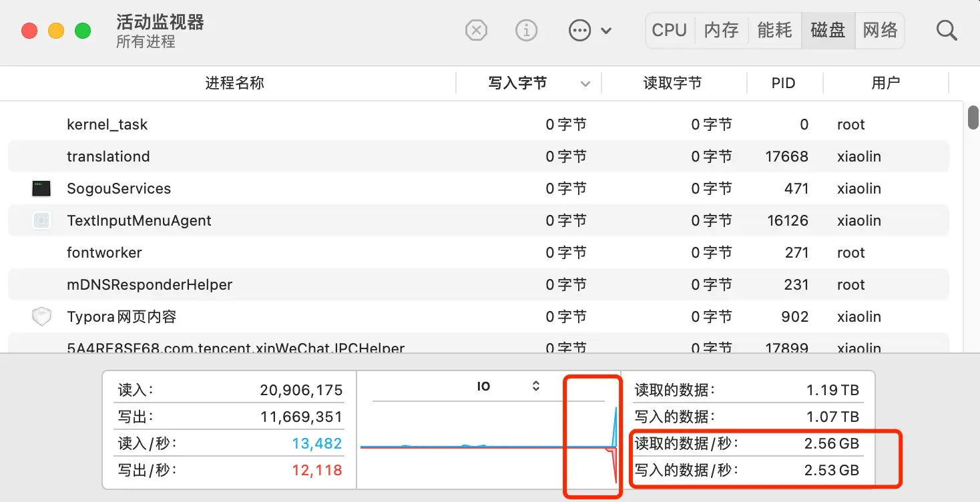Screen dimensions: 980x502
Task: Select the 网络 tab
Action: pos(880,31)
